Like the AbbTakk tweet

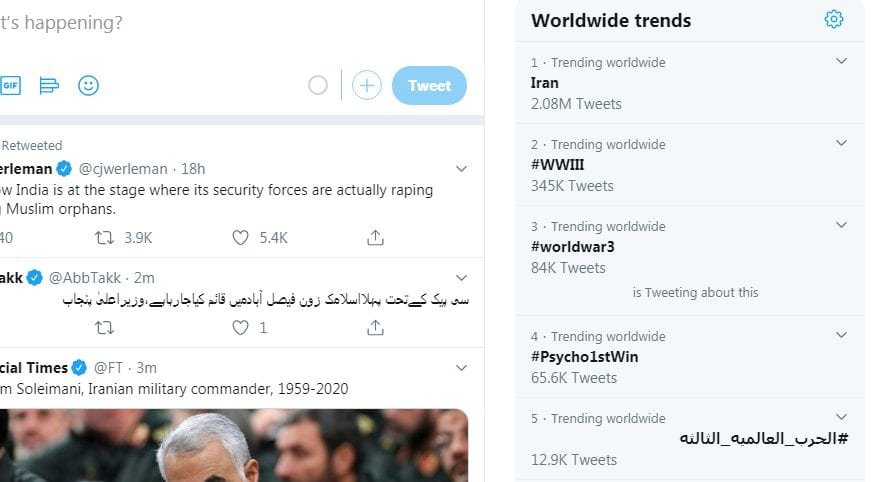pyautogui.click(x=241, y=328)
